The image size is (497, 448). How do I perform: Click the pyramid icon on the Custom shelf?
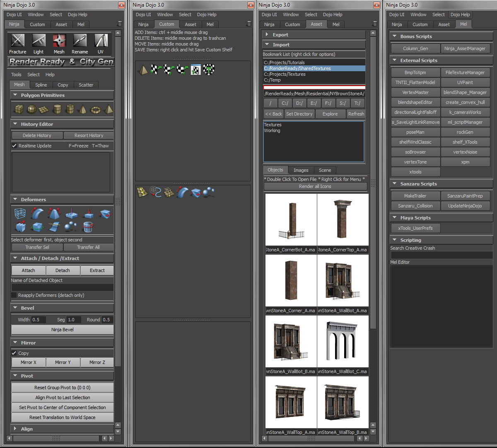tap(143, 70)
